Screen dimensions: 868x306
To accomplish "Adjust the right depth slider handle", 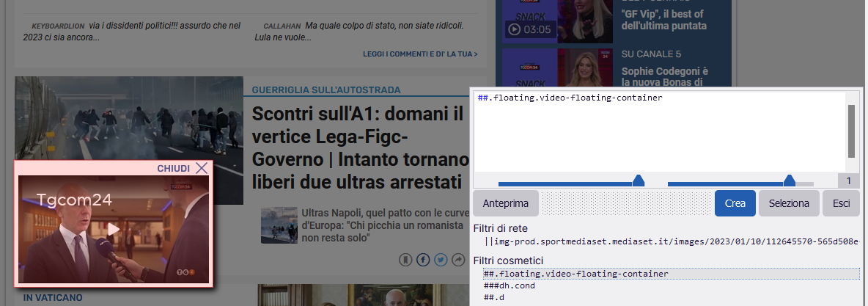I will click(x=790, y=181).
